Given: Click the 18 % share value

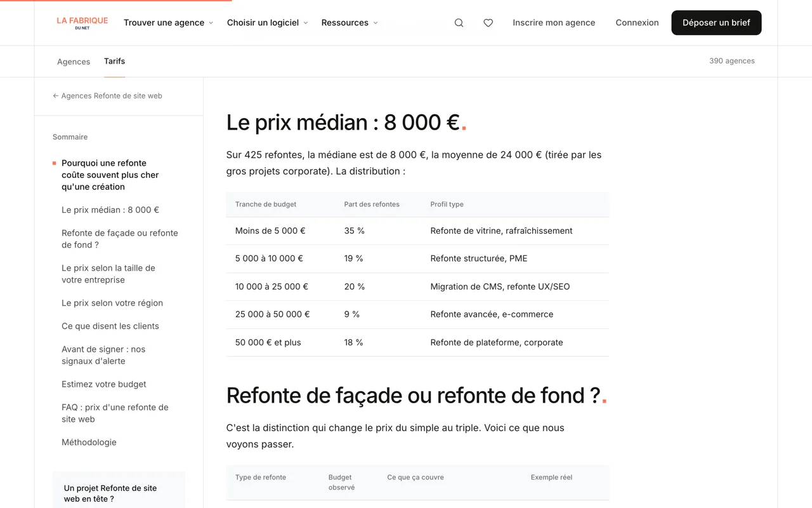Looking at the screenshot, I should (354, 342).
